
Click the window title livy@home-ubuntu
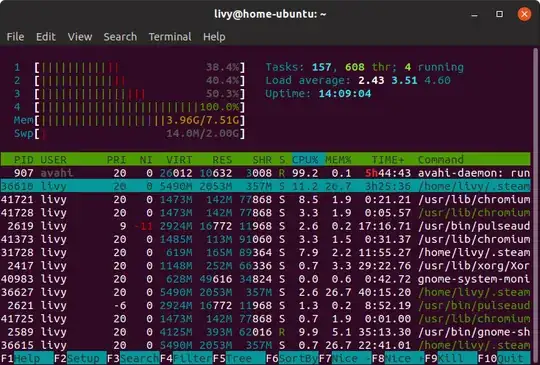pyautogui.click(x=270, y=14)
